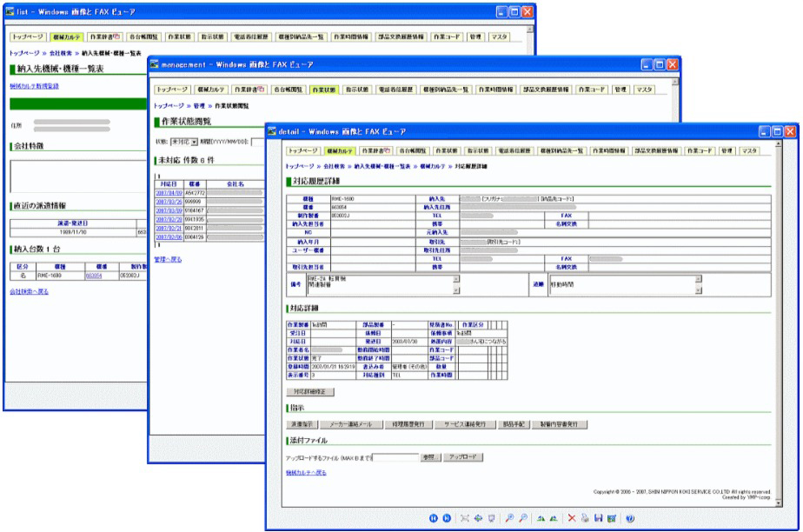Follow the 機械カルテへ戻る link in the detail window
The height and width of the screenshot is (532, 803).
pyautogui.click(x=306, y=472)
